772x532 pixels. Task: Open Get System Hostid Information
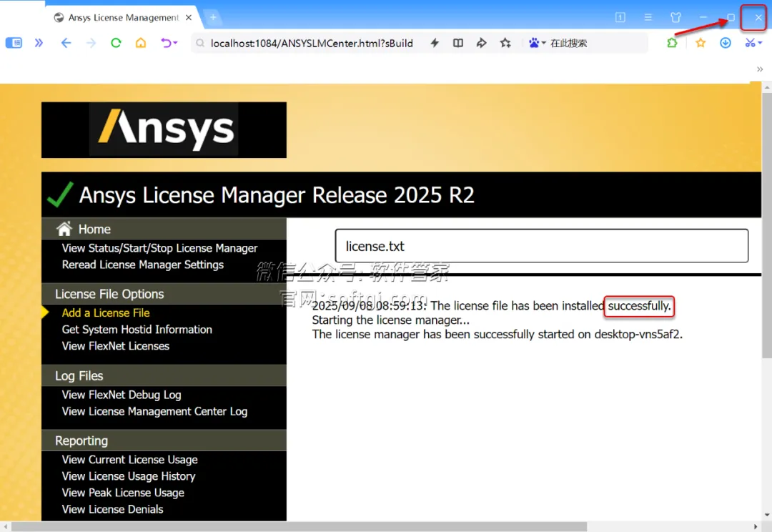[137, 330]
